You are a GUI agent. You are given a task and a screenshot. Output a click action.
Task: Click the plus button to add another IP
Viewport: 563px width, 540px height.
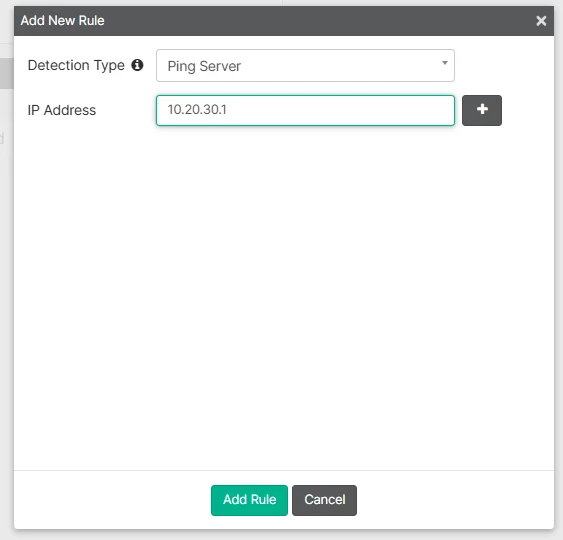point(481,110)
